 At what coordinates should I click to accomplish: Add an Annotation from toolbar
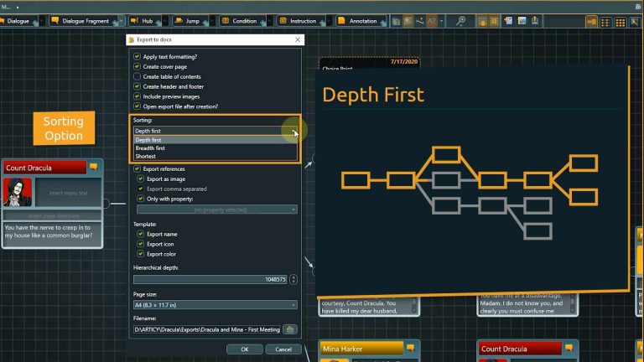(359, 21)
